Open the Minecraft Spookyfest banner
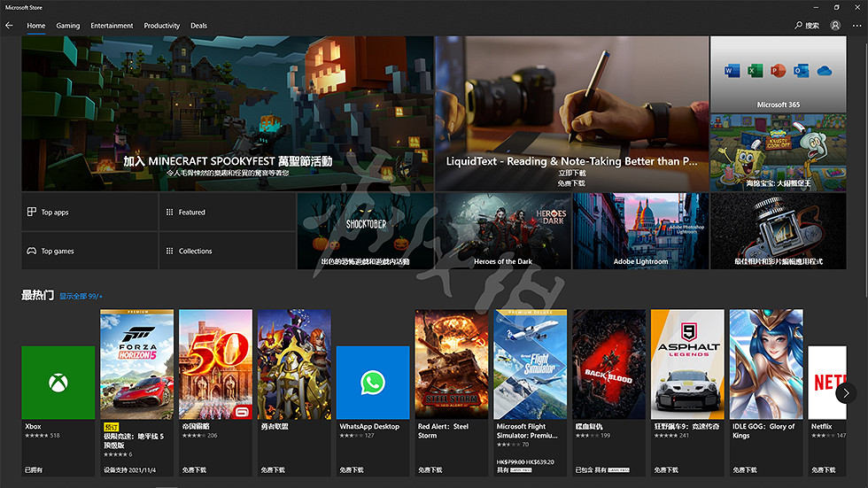 [228, 113]
